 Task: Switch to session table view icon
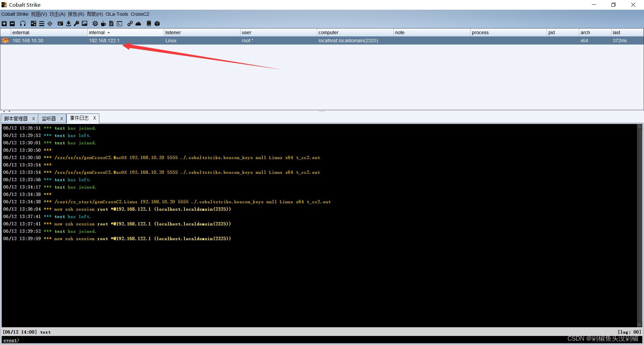[42, 23]
